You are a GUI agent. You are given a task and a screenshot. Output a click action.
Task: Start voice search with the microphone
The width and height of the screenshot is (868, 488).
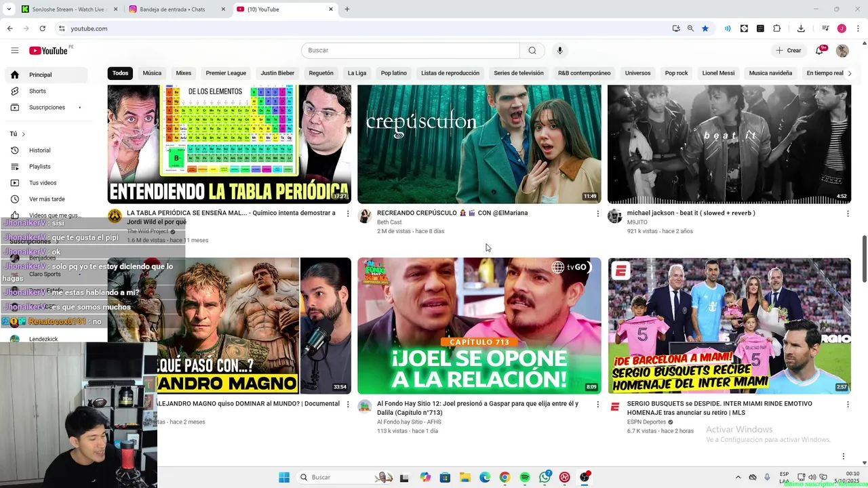559,50
